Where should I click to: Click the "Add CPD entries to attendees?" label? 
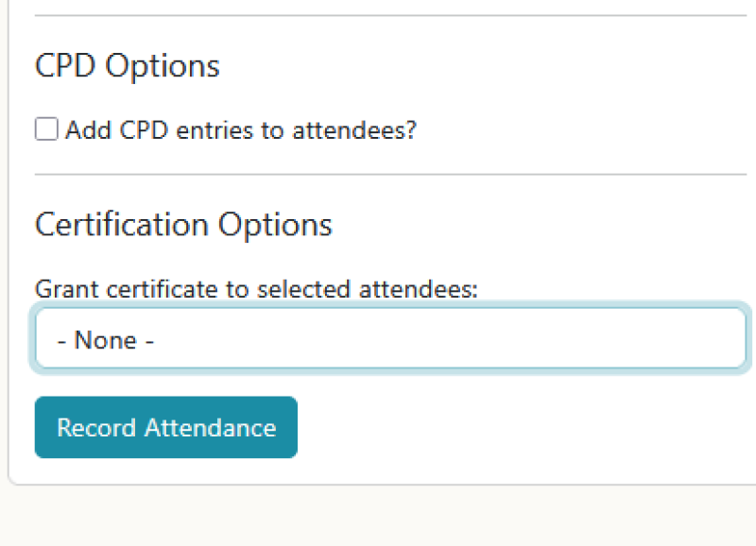tap(241, 130)
